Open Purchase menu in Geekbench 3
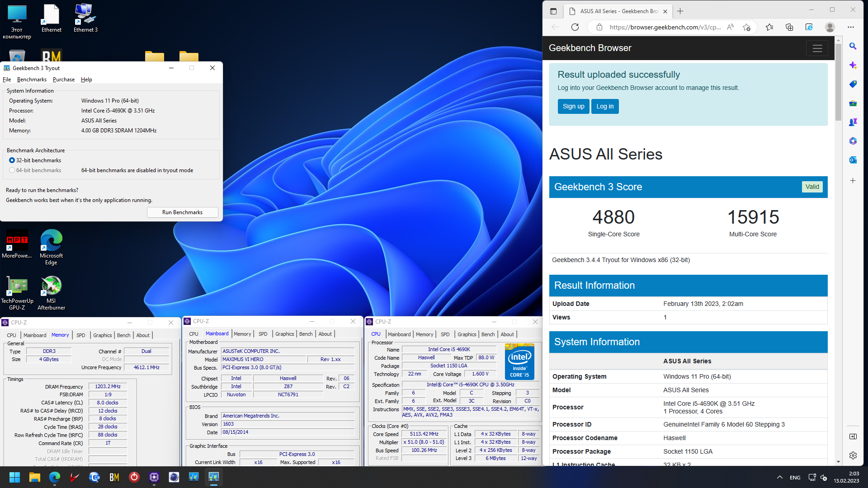The image size is (868, 488). pos(64,80)
